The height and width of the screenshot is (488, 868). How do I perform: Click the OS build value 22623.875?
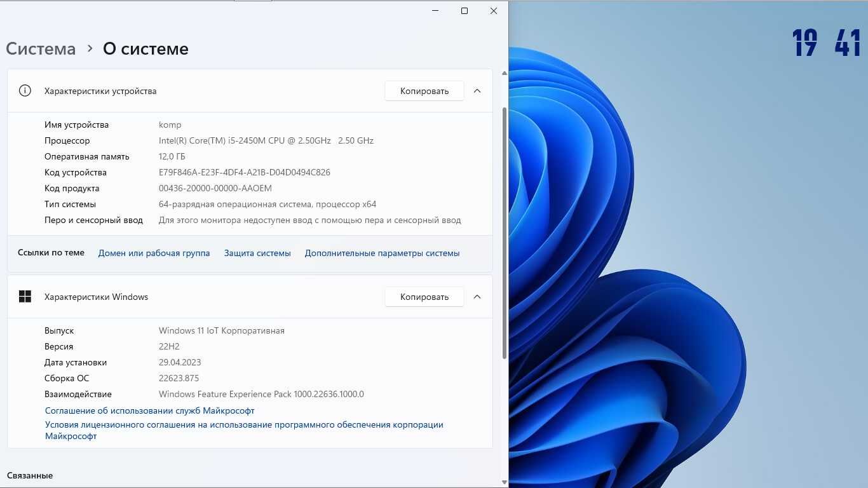pyautogui.click(x=179, y=378)
